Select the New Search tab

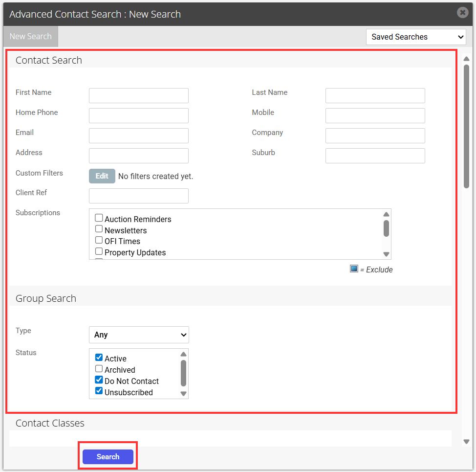tap(31, 36)
